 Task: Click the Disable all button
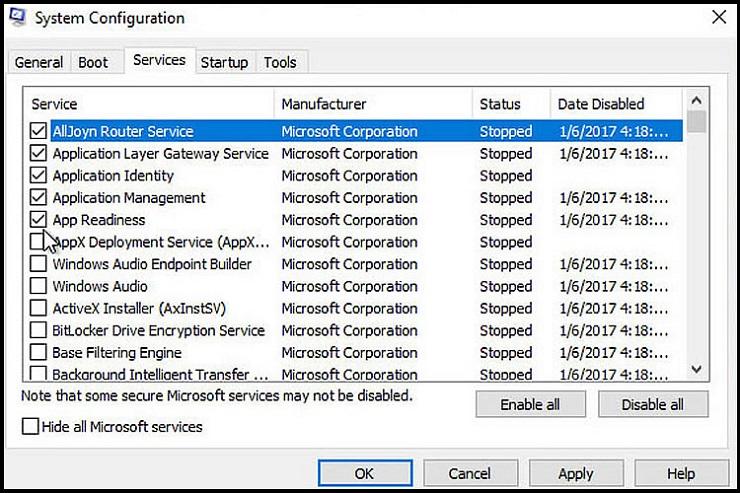click(x=653, y=404)
